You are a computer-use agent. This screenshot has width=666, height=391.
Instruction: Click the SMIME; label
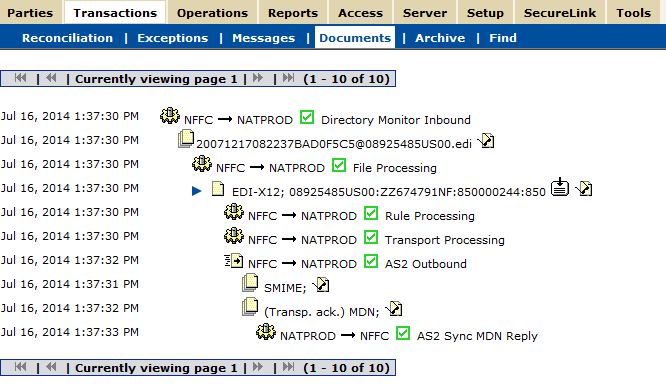285,288
